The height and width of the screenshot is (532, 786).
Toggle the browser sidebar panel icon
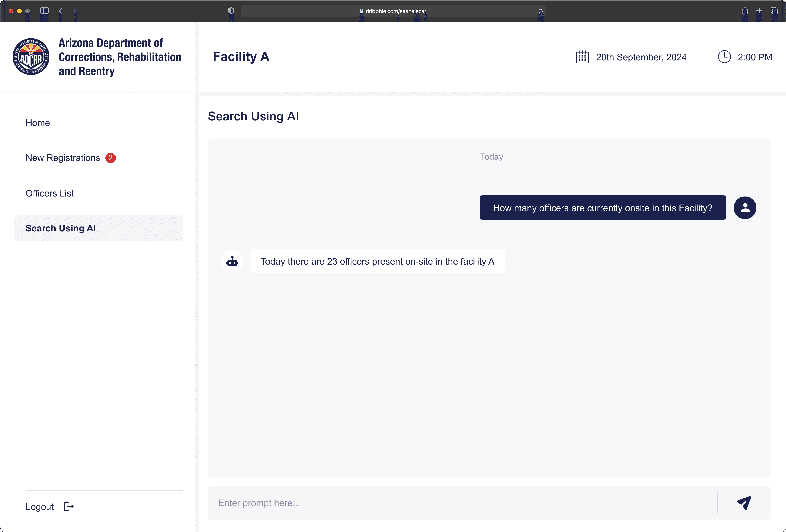click(x=44, y=11)
